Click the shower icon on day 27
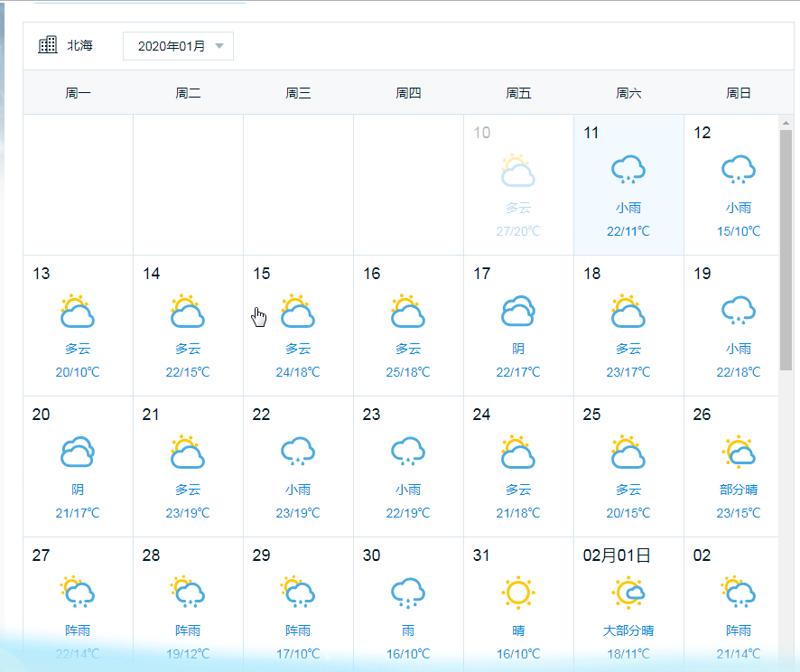This screenshot has width=800, height=672. (x=78, y=593)
